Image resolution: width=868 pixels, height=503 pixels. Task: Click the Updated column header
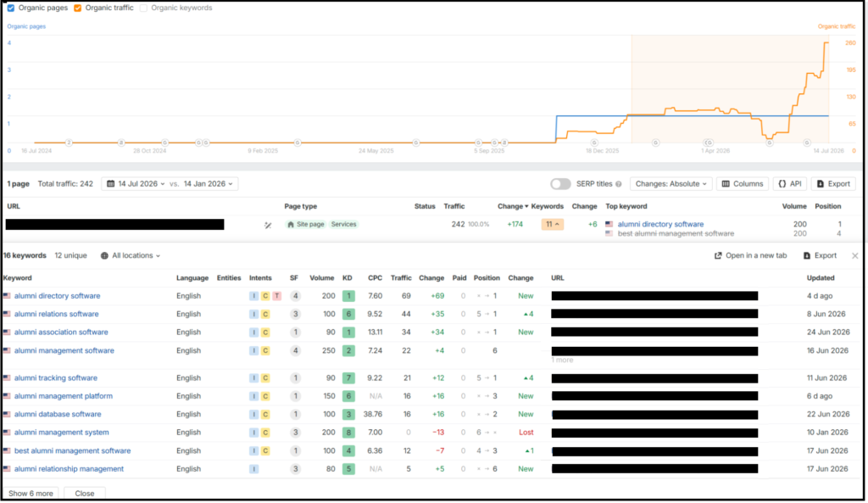click(821, 278)
